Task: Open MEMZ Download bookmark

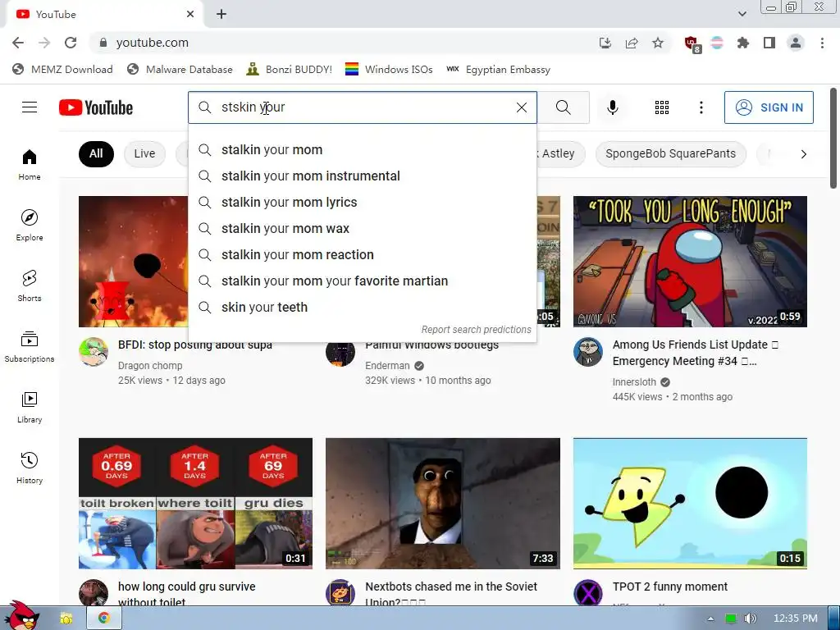Action: [x=62, y=70]
